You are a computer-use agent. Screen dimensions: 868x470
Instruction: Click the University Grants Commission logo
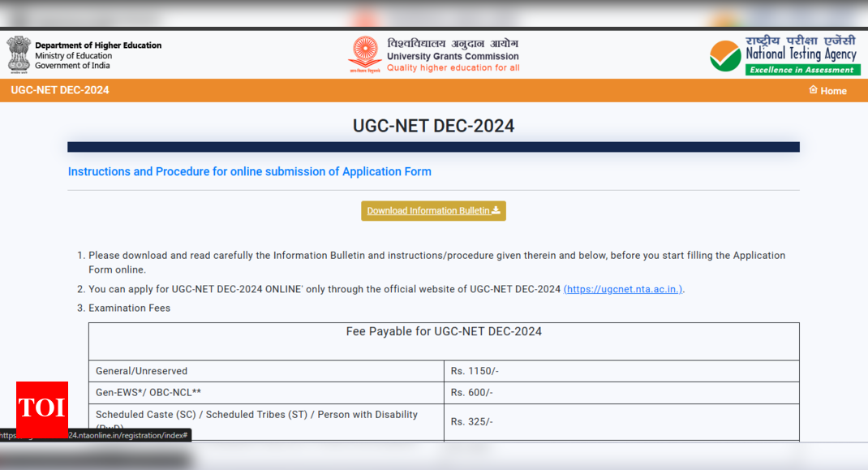pos(365,54)
